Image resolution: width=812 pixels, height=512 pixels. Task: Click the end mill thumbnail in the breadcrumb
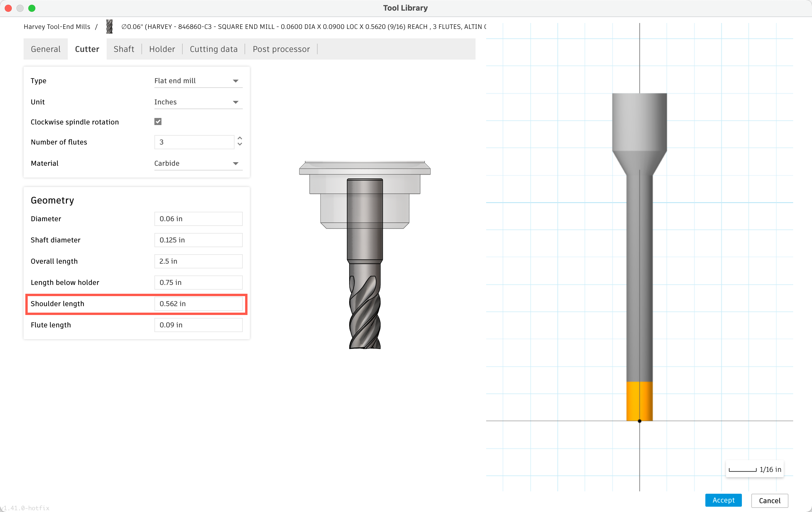(109, 26)
